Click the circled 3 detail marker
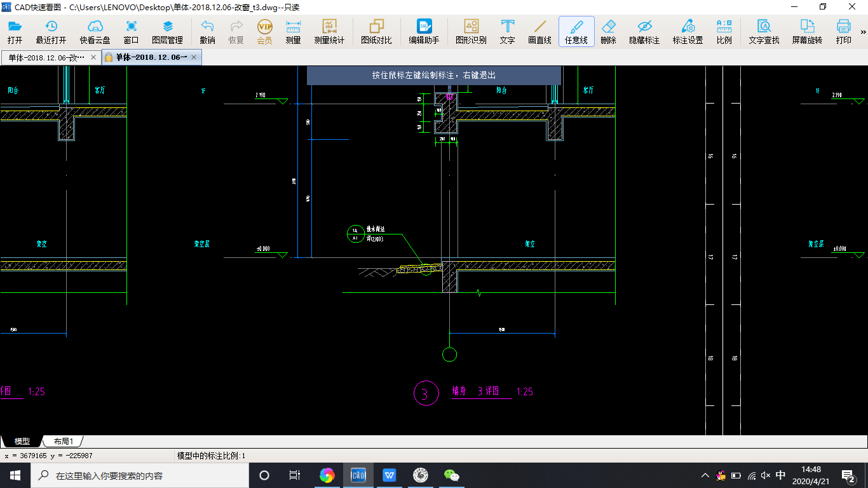 pyautogui.click(x=426, y=393)
